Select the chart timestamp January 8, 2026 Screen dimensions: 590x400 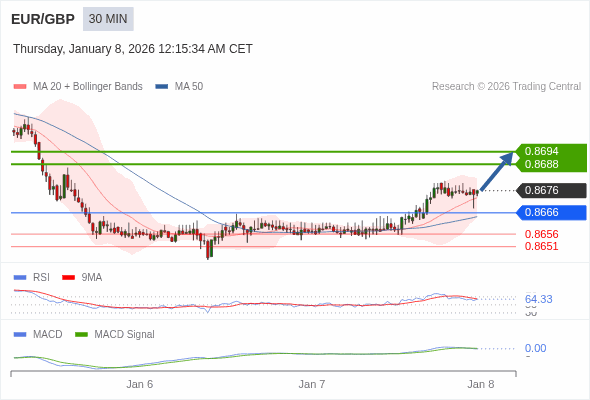click(133, 49)
